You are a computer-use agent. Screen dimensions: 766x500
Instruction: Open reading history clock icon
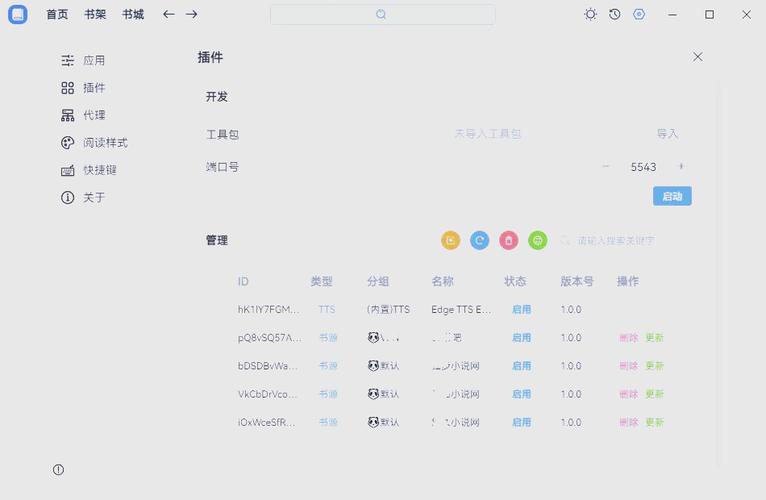tap(615, 14)
